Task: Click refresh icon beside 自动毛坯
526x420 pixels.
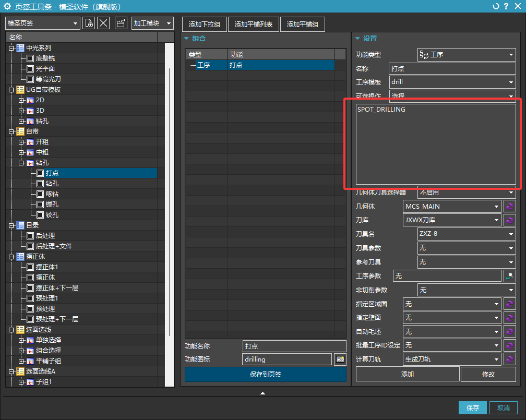Action: [x=509, y=331]
